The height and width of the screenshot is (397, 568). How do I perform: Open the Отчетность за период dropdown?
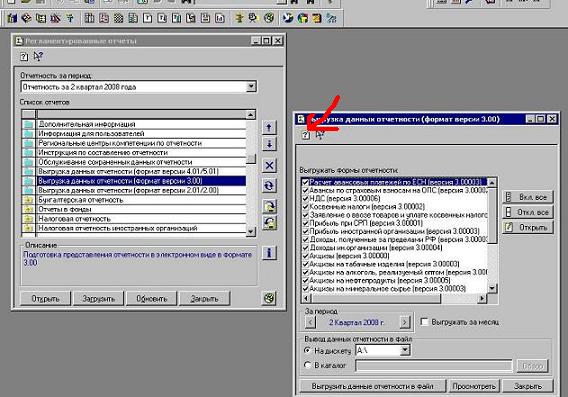[251, 87]
